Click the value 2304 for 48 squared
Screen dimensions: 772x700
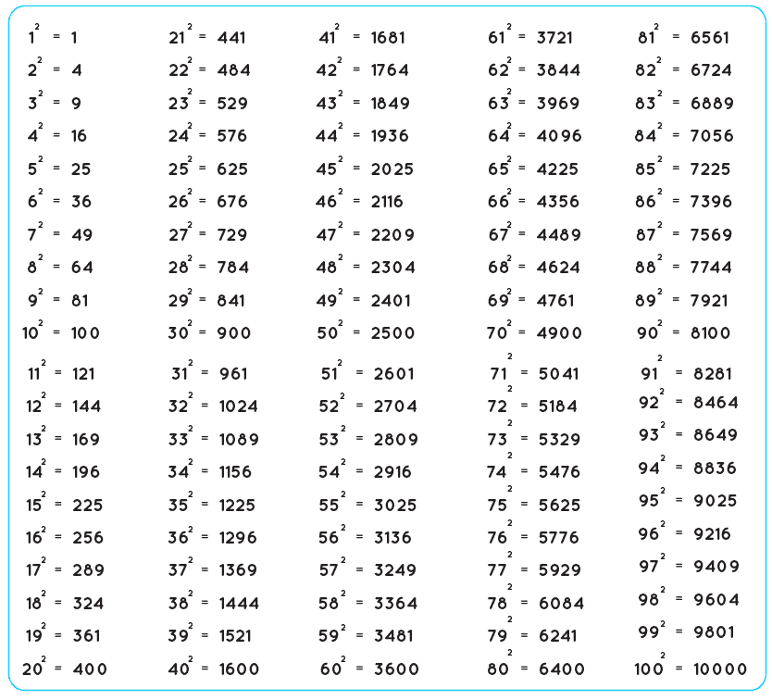click(x=393, y=268)
